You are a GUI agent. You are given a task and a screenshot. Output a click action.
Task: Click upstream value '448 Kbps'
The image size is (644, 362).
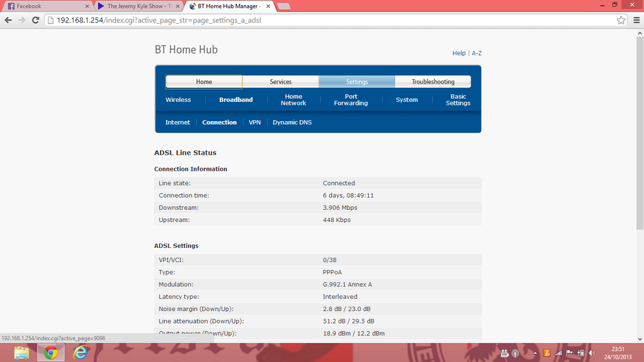337,220
